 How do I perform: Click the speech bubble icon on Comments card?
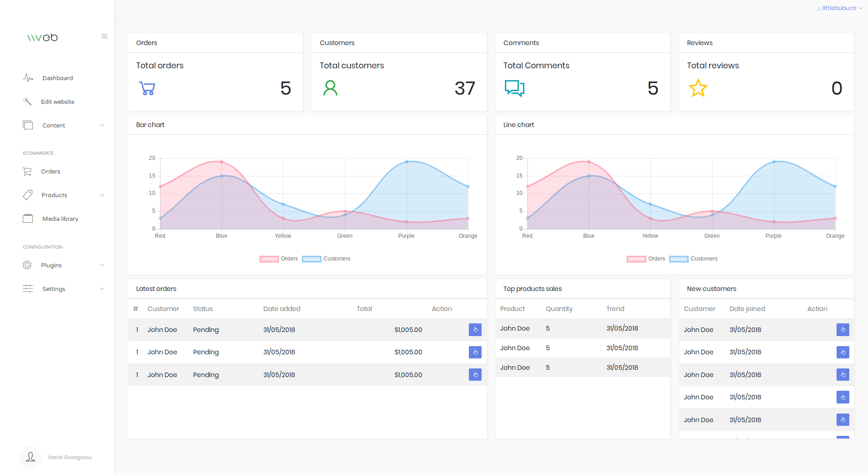pos(514,88)
